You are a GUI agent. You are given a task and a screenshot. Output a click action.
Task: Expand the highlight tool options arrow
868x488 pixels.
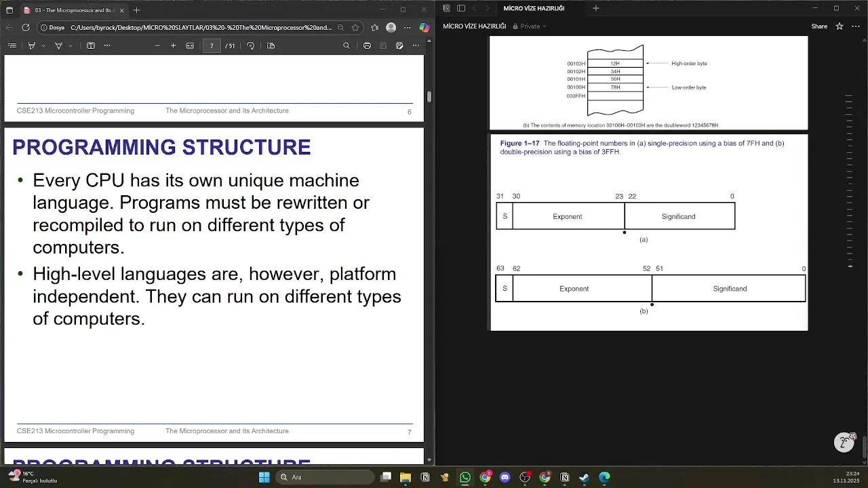[43, 45]
